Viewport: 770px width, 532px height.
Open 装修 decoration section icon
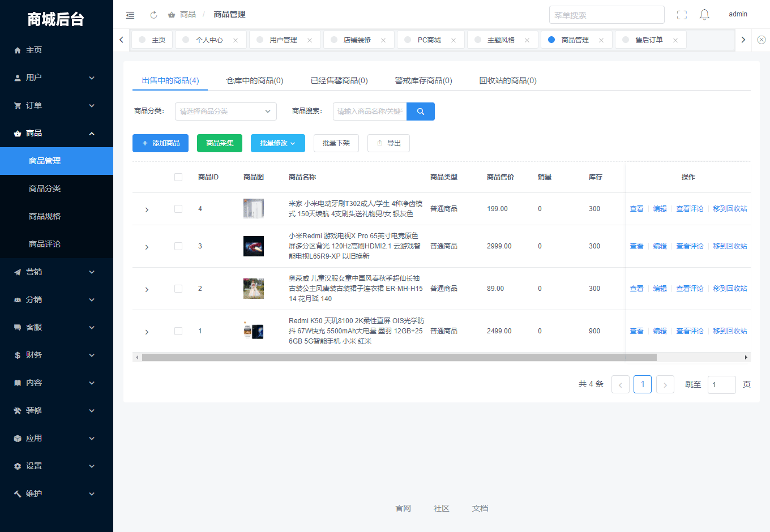pyautogui.click(x=18, y=410)
